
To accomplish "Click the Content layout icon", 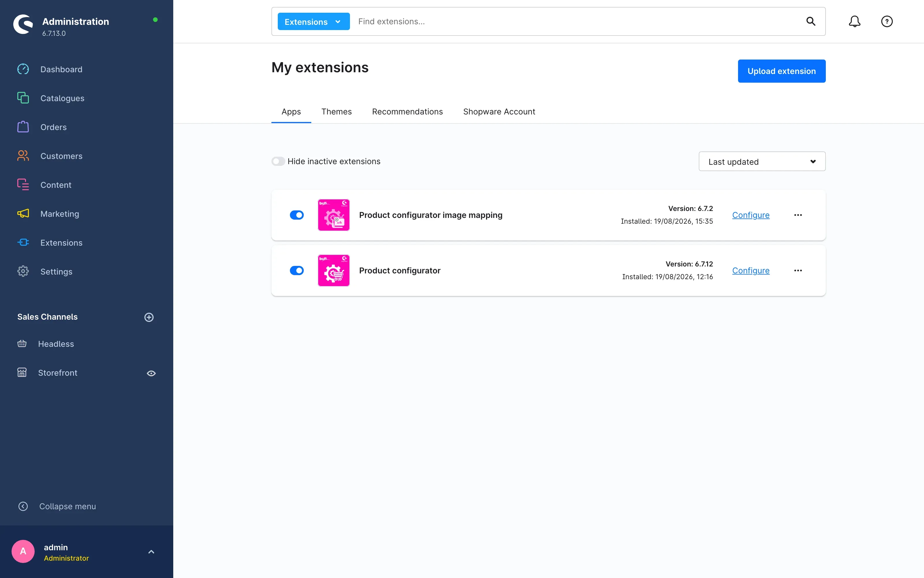I will click(x=23, y=184).
